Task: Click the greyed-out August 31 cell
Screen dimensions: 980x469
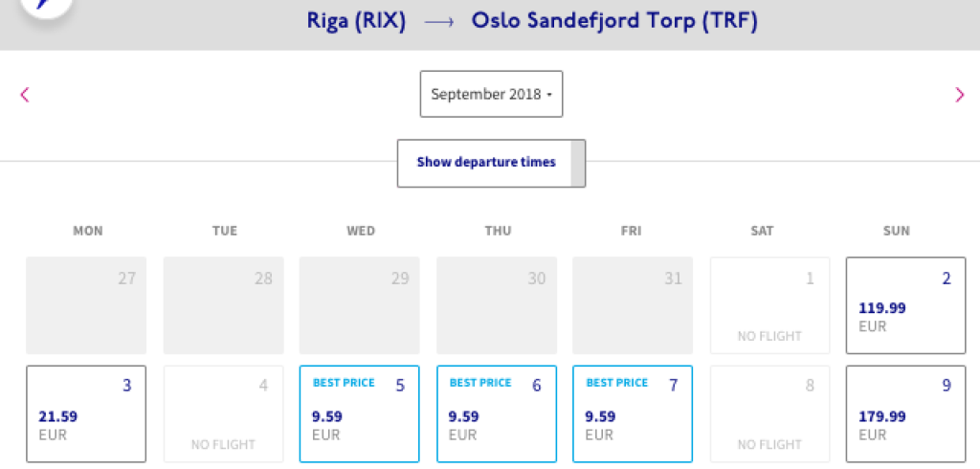Action: (633, 306)
